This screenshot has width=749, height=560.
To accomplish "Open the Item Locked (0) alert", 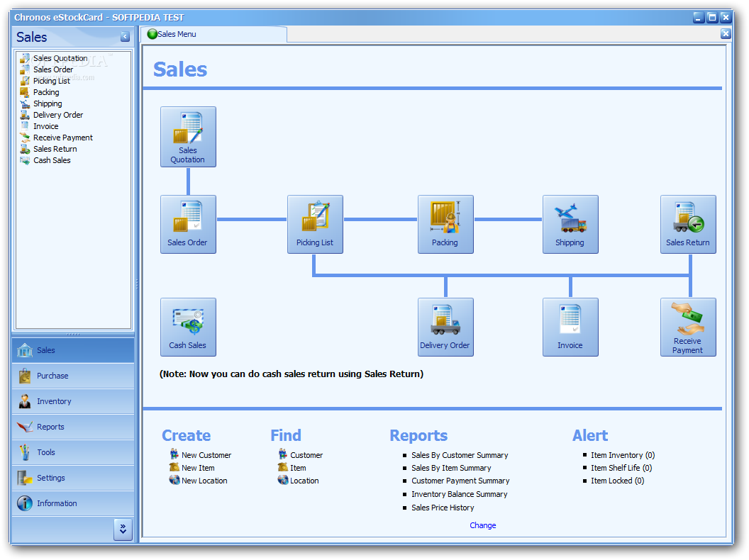I will point(618,481).
